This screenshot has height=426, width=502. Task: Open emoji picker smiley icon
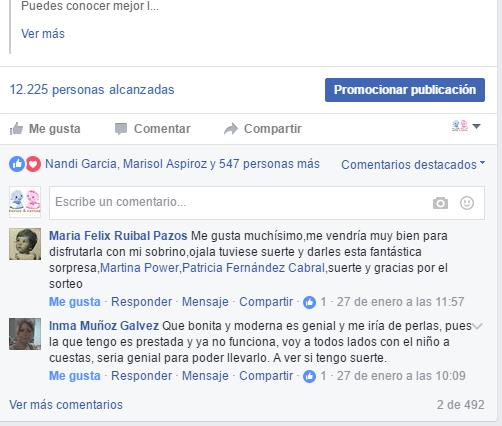point(467,203)
